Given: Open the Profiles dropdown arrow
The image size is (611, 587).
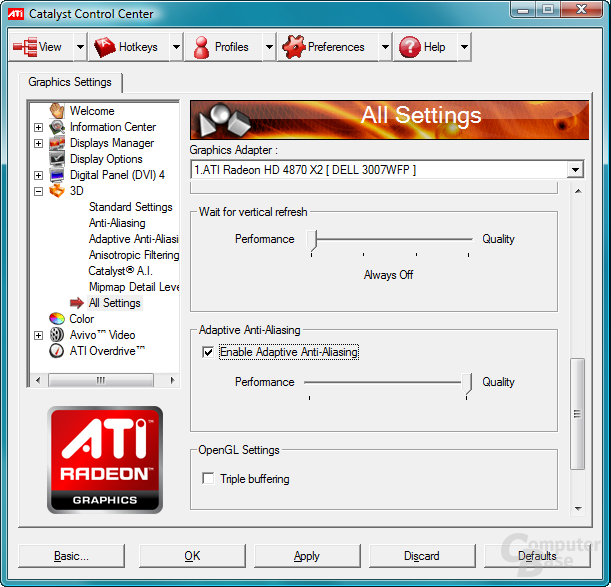Looking at the screenshot, I should [269, 47].
